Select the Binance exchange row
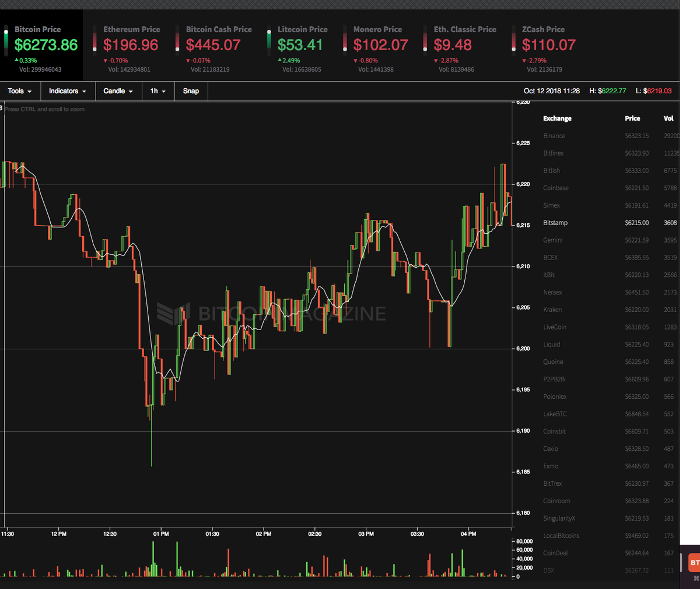 (611, 136)
